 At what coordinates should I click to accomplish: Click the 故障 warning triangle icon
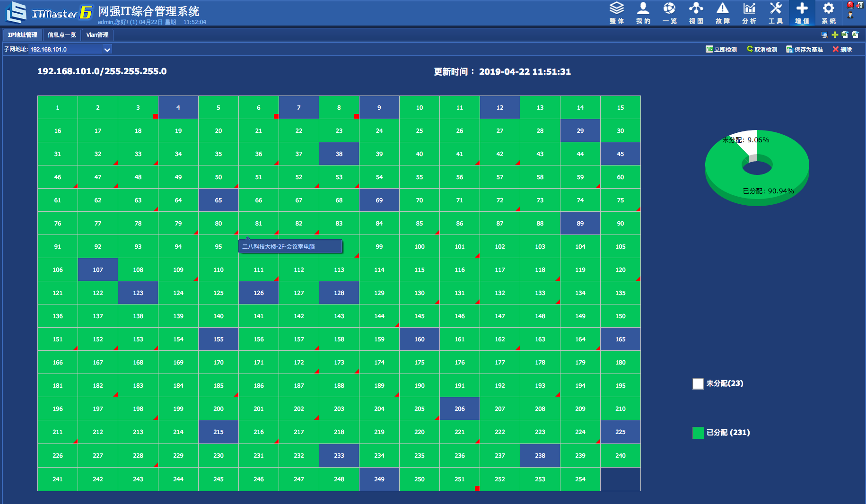point(722,13)
